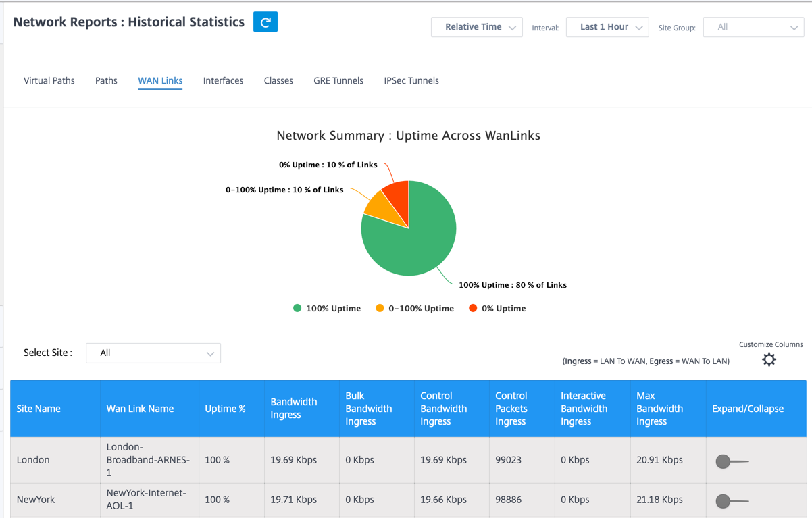This screenshot has width=812, height=518.
Task: Click the Control Packets Ingress column header
Action: tap(522, 409)
